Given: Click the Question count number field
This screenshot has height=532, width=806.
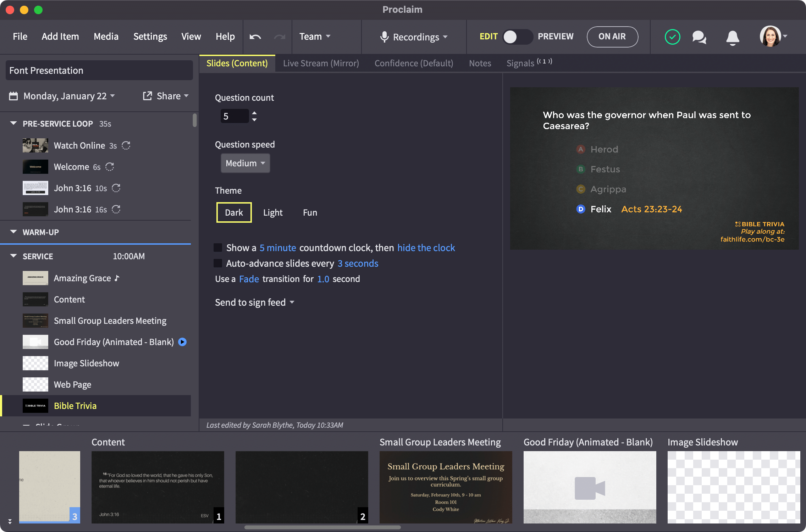Looking at the screenshot, I should click(235, 116).
